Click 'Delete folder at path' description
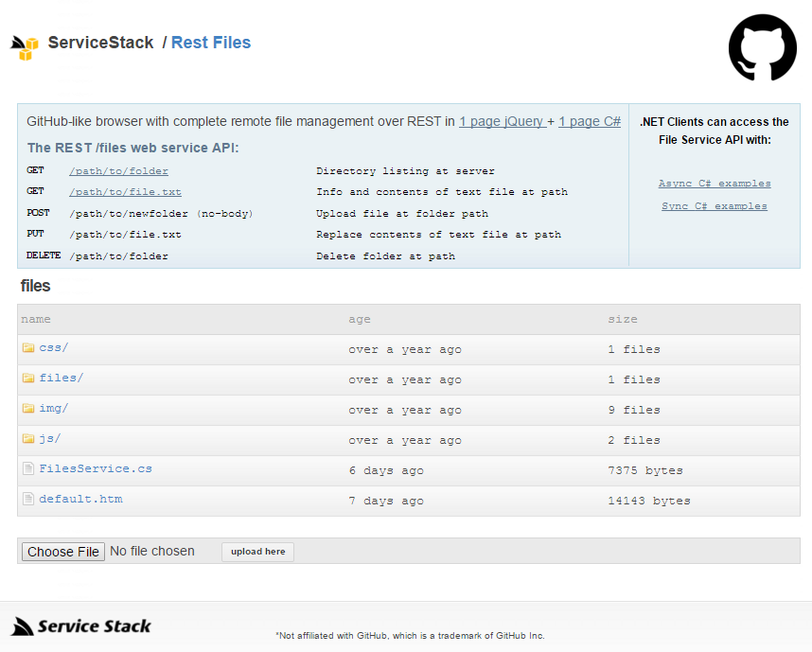 click(386, 256)
